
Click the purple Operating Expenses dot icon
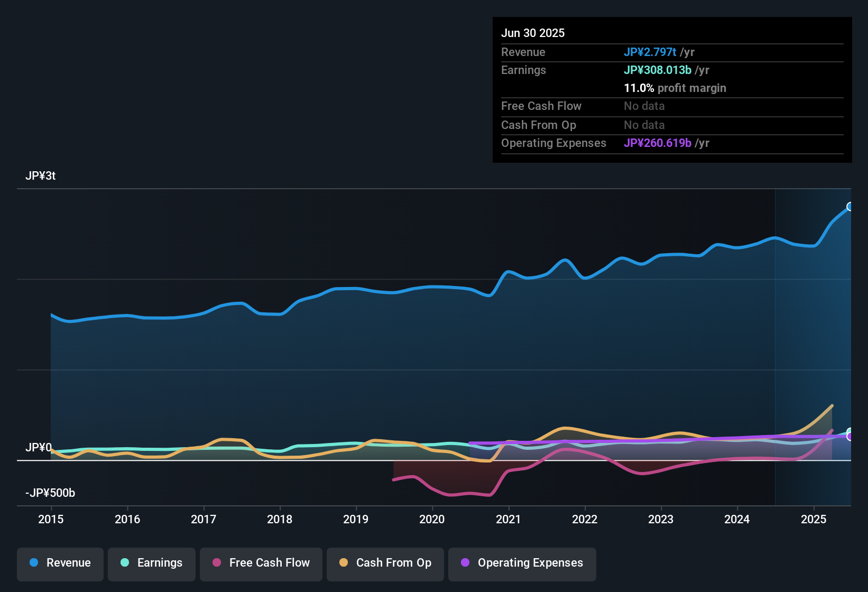click(465, 563)
